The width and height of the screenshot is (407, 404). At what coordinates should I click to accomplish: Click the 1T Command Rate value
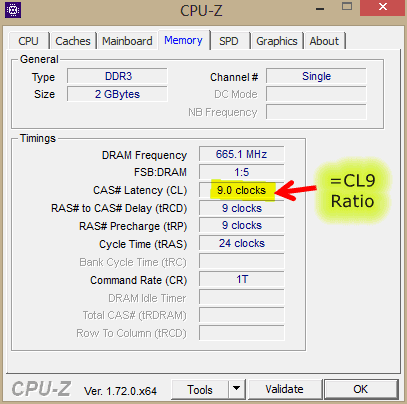(242, 279)
